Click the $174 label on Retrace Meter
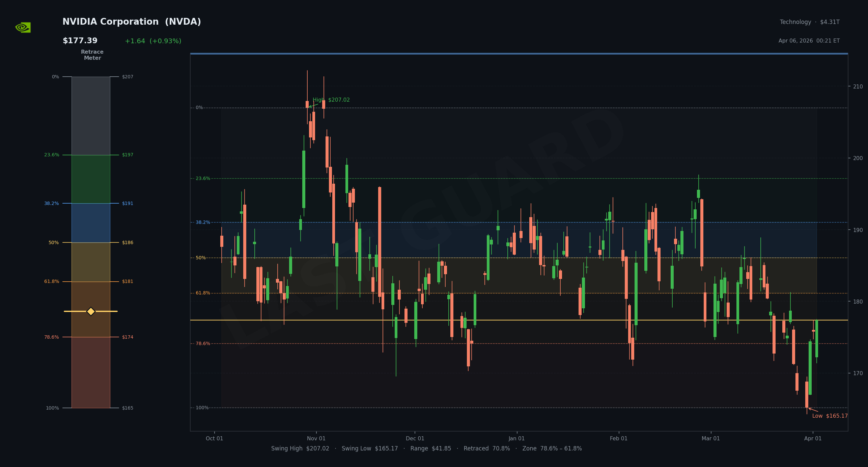The width and height of the screenshot is (868, 467). [x=128, y=337]
